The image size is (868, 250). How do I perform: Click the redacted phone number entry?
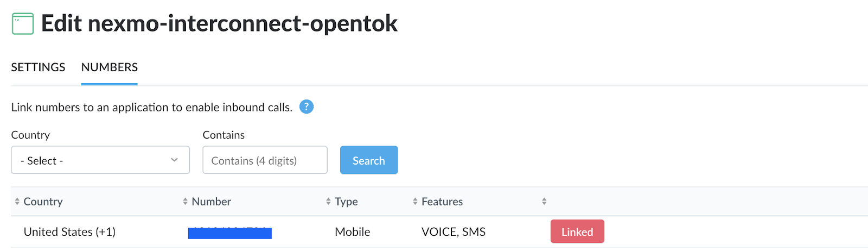(230, 233)
